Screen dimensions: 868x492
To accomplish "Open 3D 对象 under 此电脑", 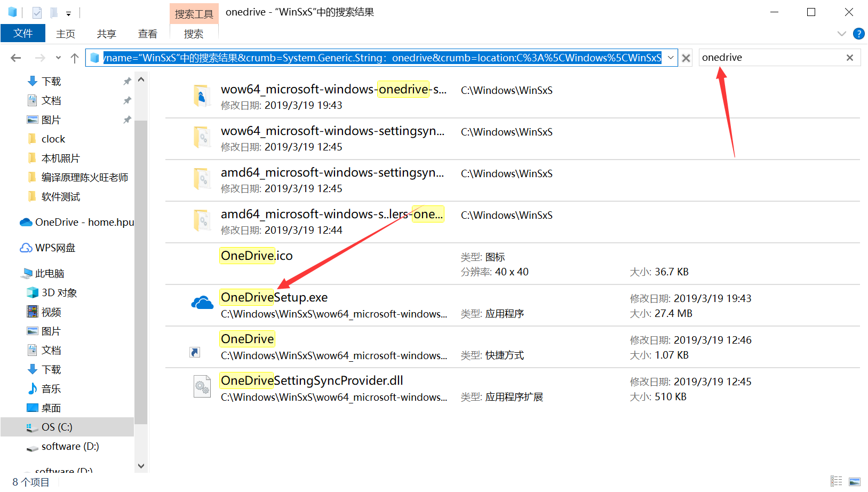I will tap(59, 292).
